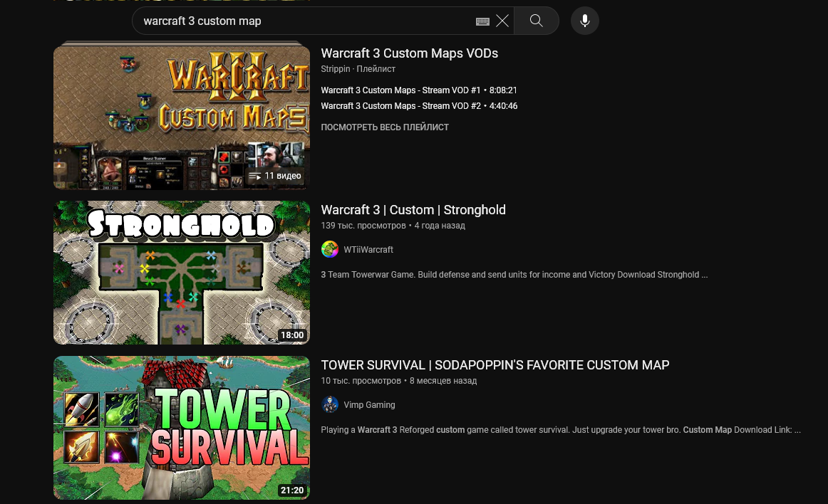Open the Vimp Gaming channel name link
The height and width of the screenshot is (504, 828).
pyautogui.click(x=369, y=405)
